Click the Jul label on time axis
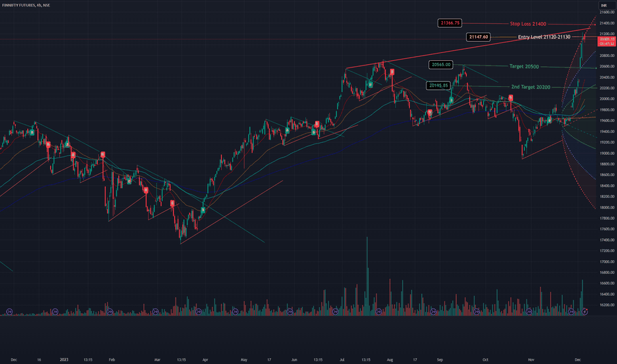 tap(342, 359)
